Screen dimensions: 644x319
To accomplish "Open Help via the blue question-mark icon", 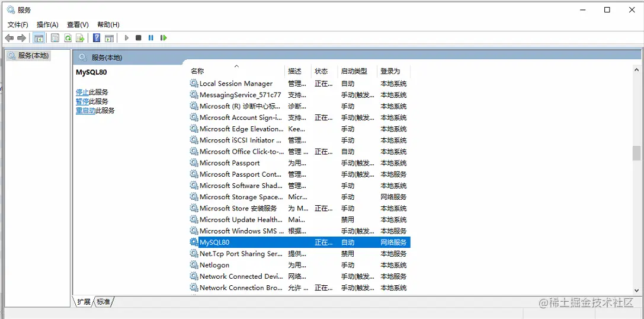I will (97, 38).
